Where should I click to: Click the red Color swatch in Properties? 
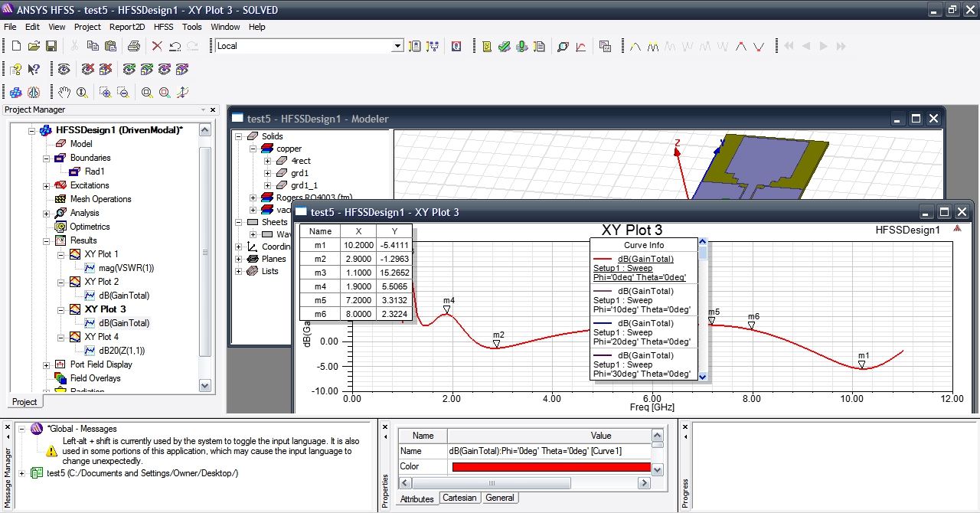click(551, 467)
